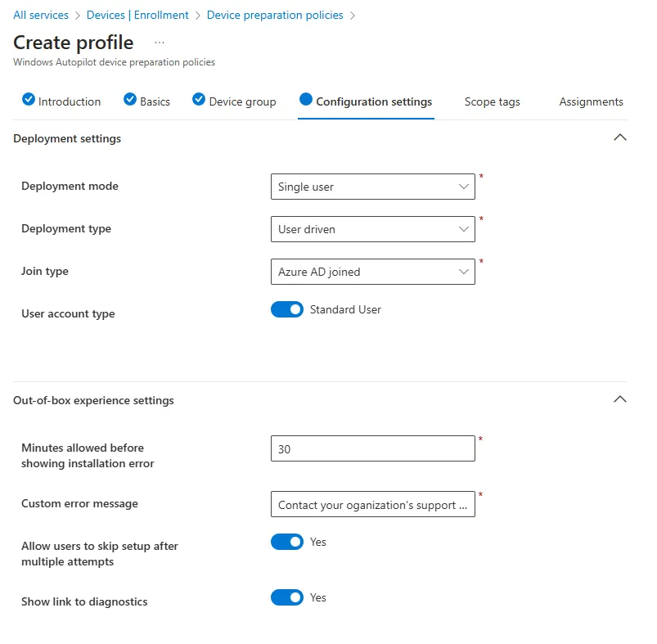The height and width of the screenshot is (644, 657).
Task: Open the Deployment mode dropdown
Action: tap(372, 187)
